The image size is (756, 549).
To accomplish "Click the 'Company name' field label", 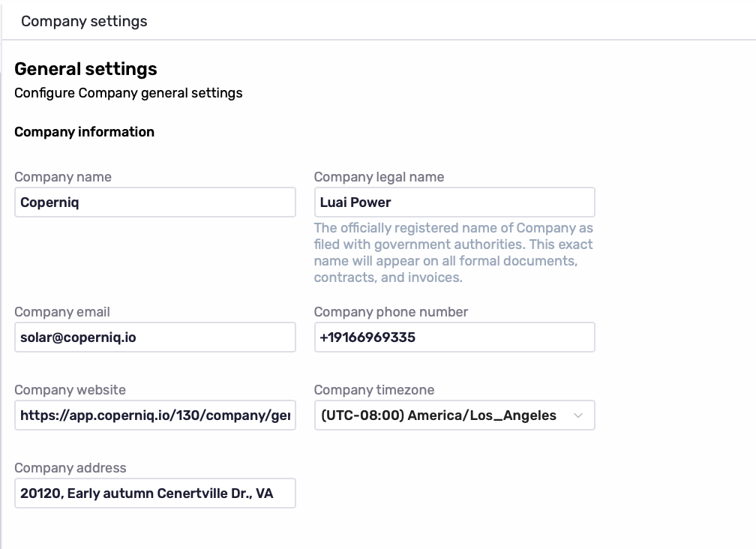I will click(63, 177).
